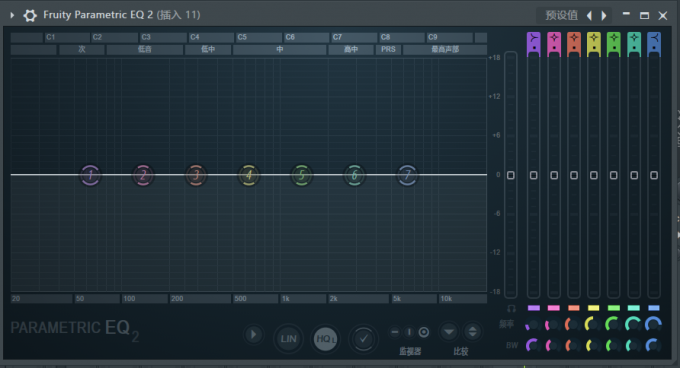Screen dimensions: 680x368
Task: Select EQ band node 7 on graph
Action: 407,175
